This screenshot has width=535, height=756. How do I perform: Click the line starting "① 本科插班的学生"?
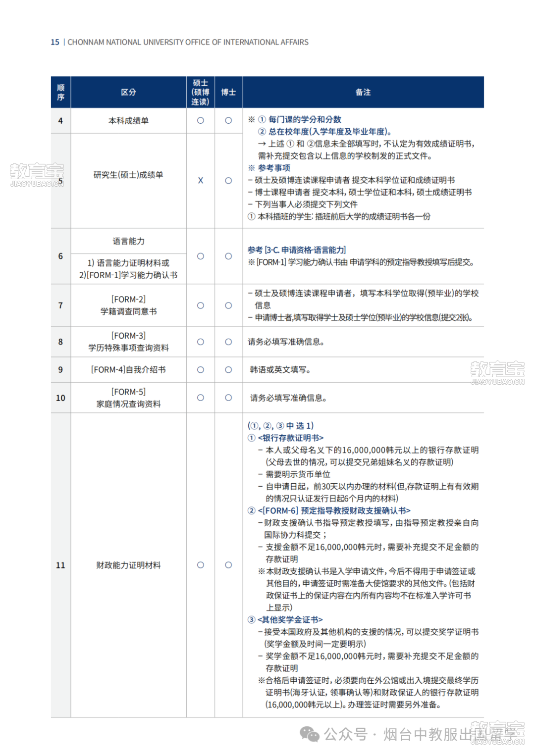(339, 217)
